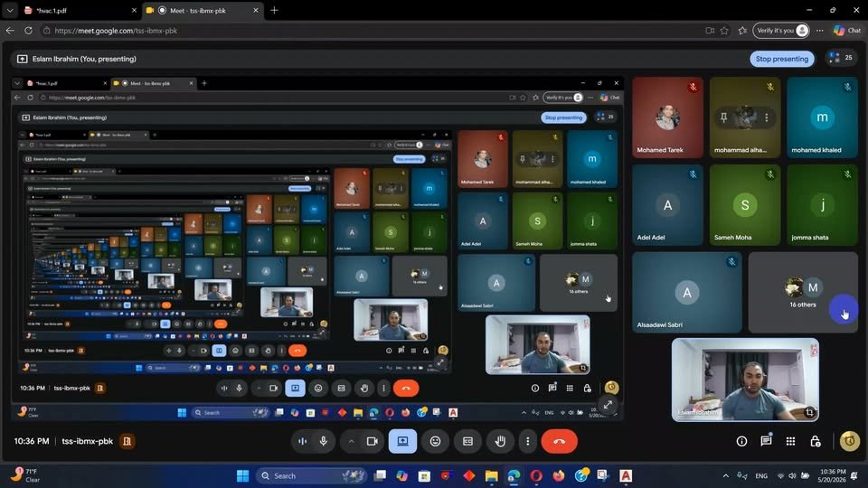
Task: Open the activities grid icon
Action: 790,441
